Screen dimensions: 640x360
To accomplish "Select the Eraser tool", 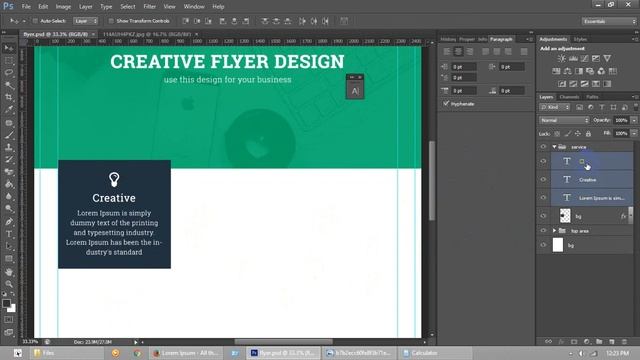I will tap(9, 172).
